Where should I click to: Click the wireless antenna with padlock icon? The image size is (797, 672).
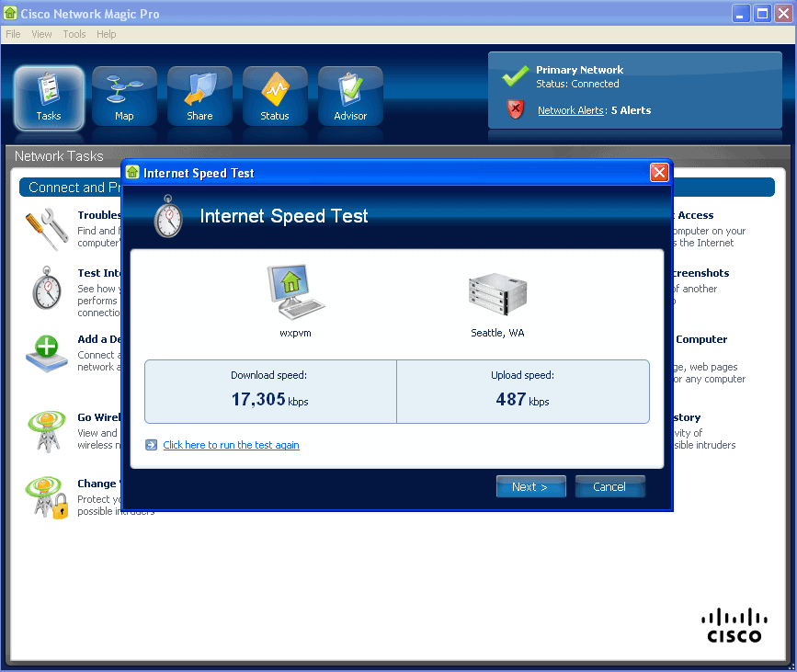click(47, 497)
